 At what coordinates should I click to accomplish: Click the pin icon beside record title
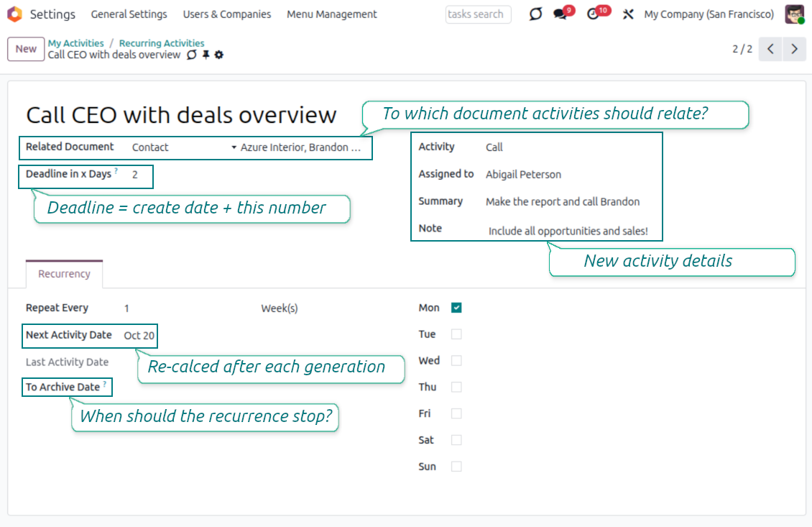coord(206,55)
